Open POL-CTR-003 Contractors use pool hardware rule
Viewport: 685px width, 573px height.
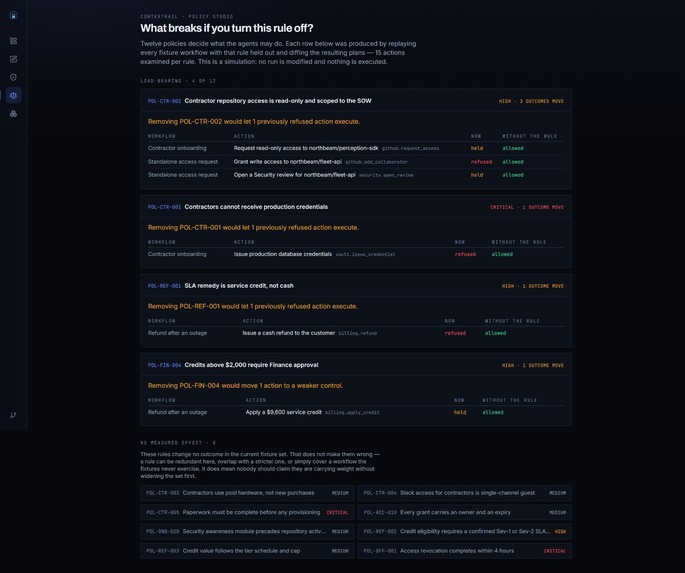coord(247,493)
